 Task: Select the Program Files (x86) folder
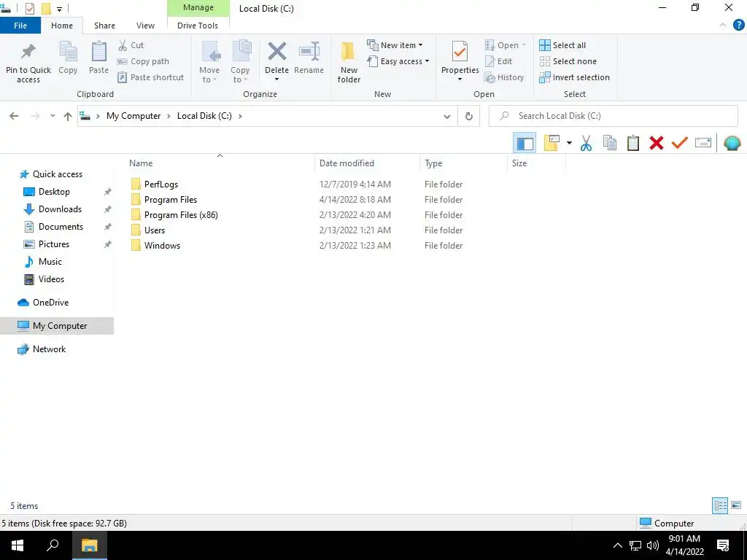pos(181,215)
